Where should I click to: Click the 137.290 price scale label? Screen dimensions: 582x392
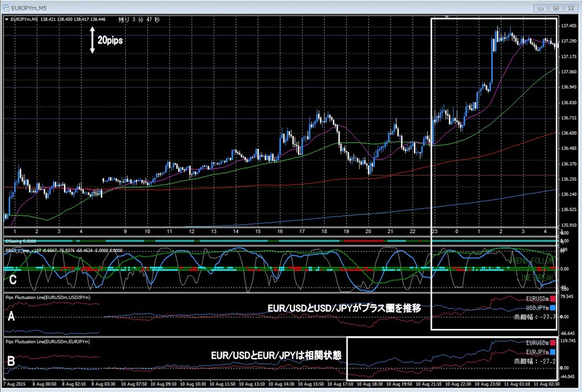[x=568, y=41]
